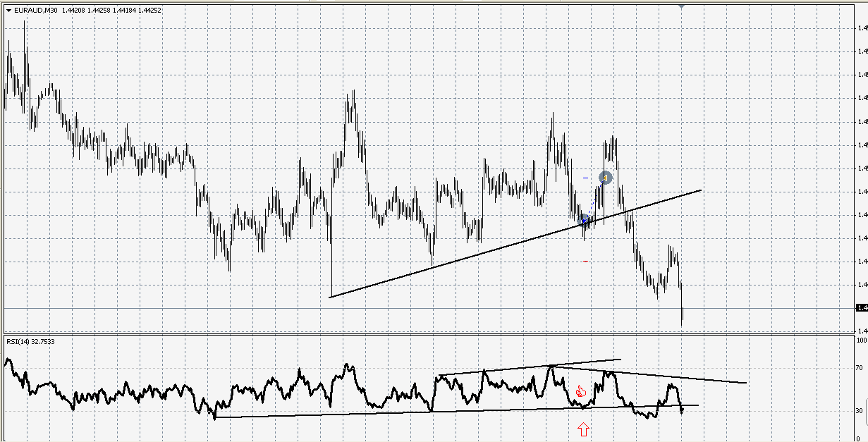Open the one-click trading arrow beside EURAUD,M30

pyautogui.click(x=8, y=11)
